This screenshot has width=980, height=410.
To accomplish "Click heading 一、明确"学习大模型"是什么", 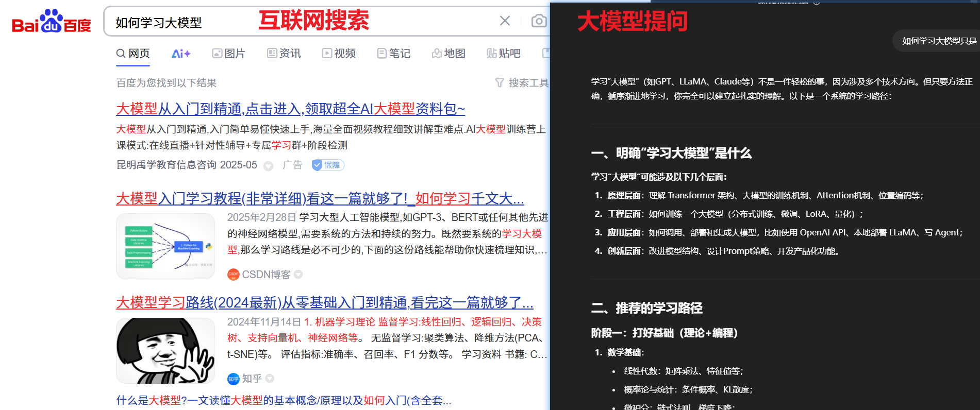I will pos(671,153).
